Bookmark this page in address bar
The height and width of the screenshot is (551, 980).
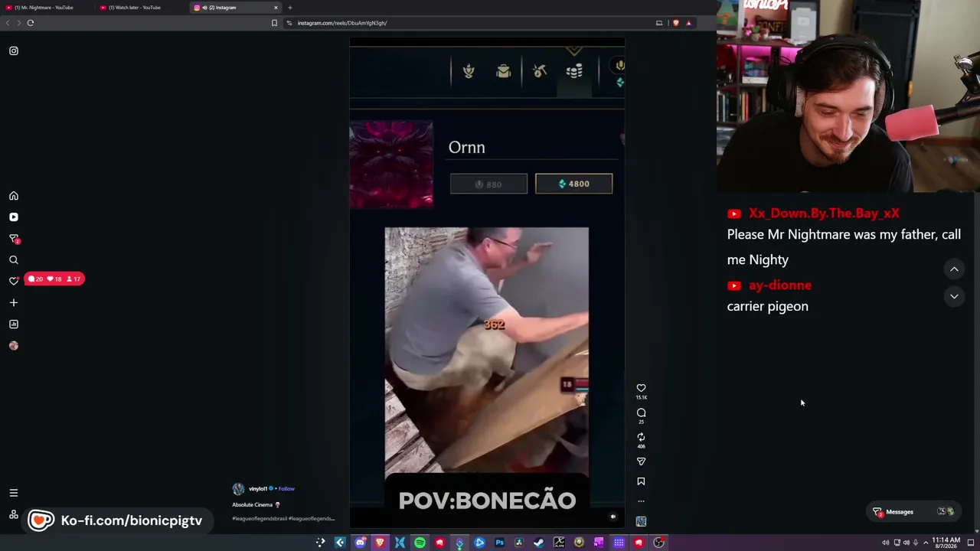click(274, 23)
